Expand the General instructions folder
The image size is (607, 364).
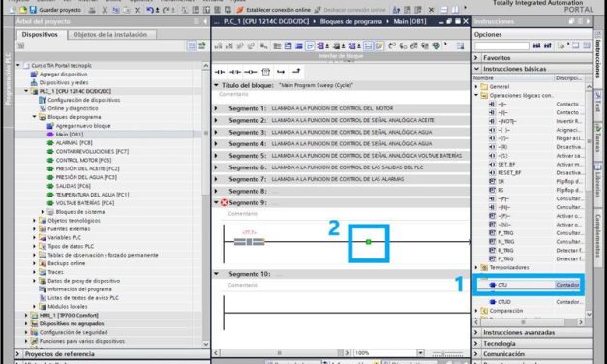(476, 87)
